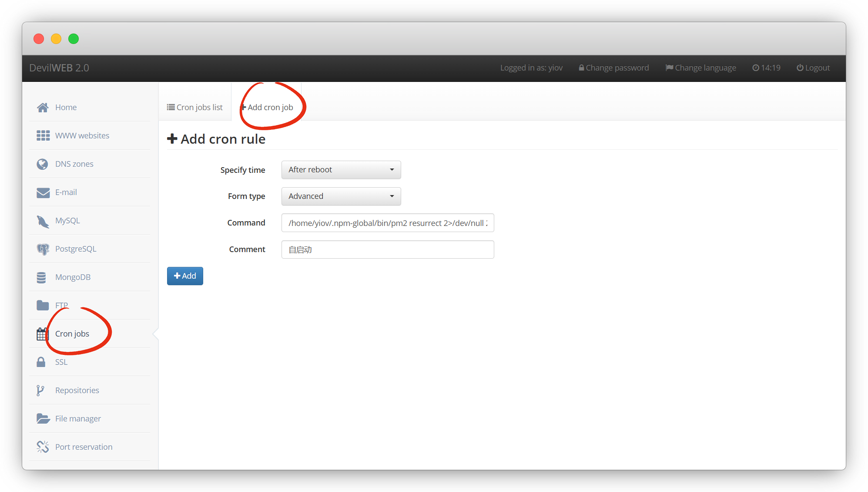
Task: Click the Home house icon in sidebar
Action: click(x=43, y=108)
